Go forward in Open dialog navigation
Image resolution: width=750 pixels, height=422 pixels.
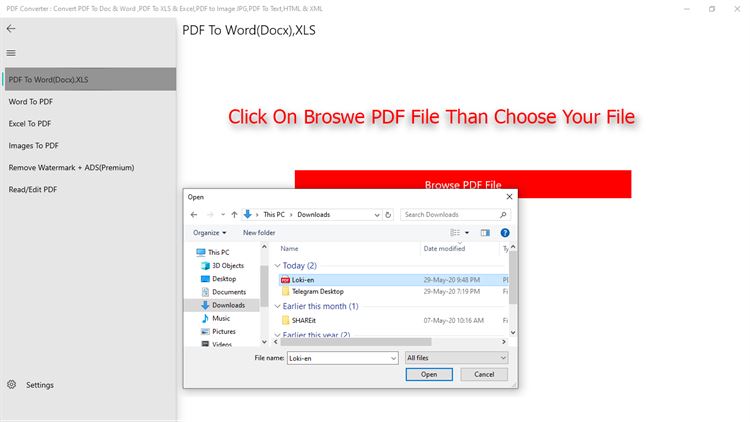210,215
